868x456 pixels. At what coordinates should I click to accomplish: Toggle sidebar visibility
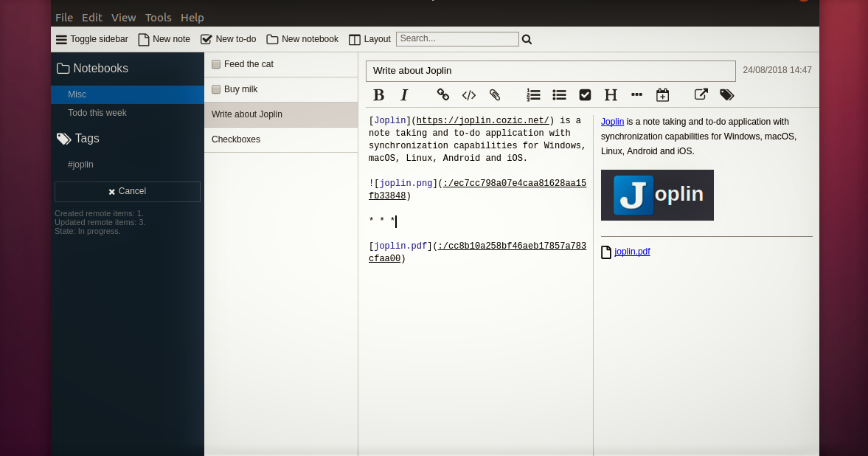click(92, 39)
